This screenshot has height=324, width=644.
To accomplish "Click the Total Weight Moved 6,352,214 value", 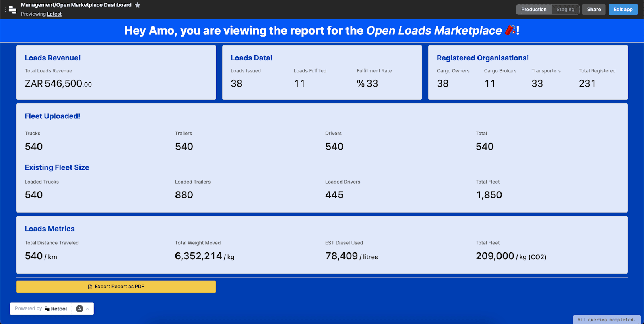I will click(198, 256).
